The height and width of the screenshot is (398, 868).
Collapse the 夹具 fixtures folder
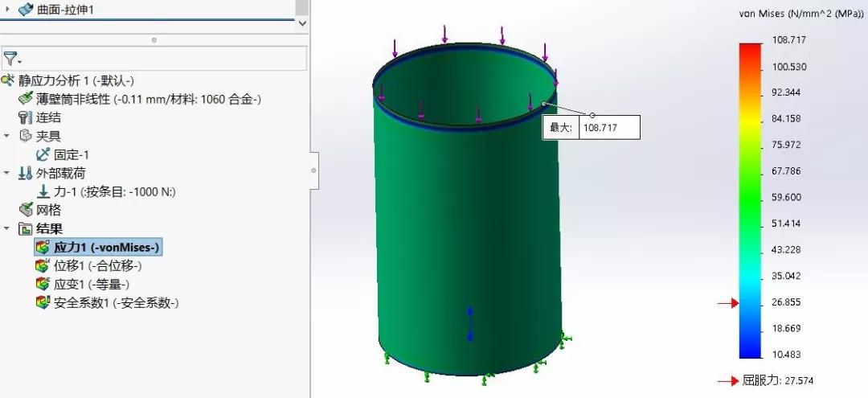pos(7,136)
